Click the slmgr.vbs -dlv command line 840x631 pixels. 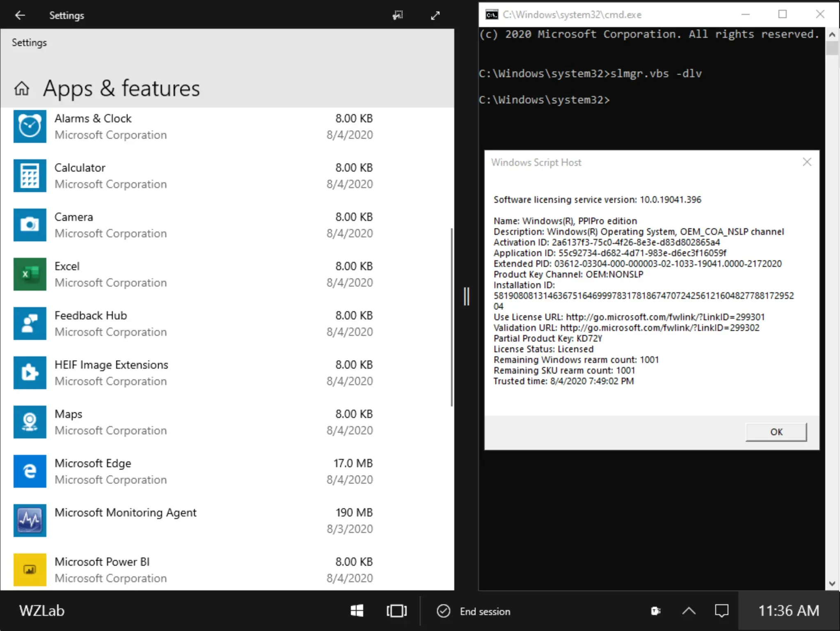click(590, 74)
